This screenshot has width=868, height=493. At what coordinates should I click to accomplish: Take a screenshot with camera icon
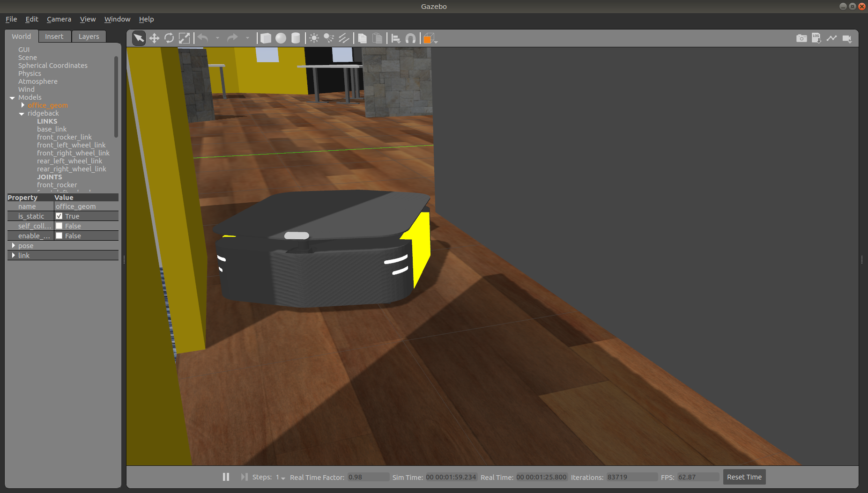[x=801, y=38]
